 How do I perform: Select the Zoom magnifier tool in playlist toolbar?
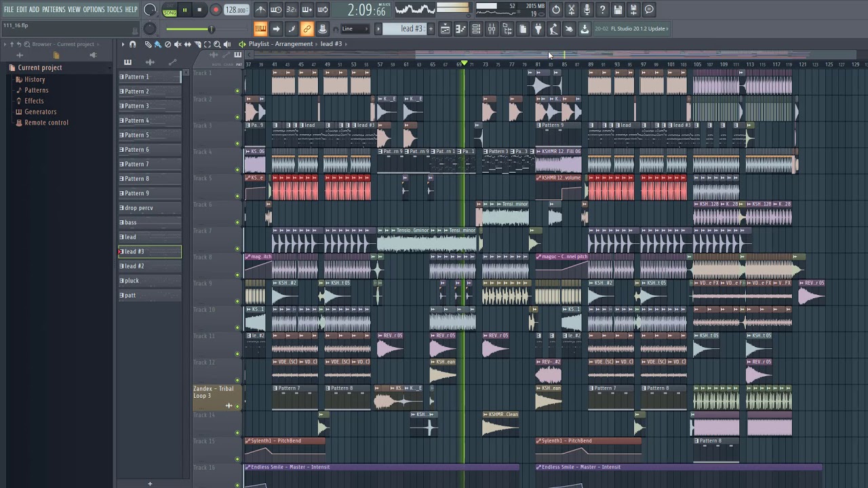pos(217,44)
